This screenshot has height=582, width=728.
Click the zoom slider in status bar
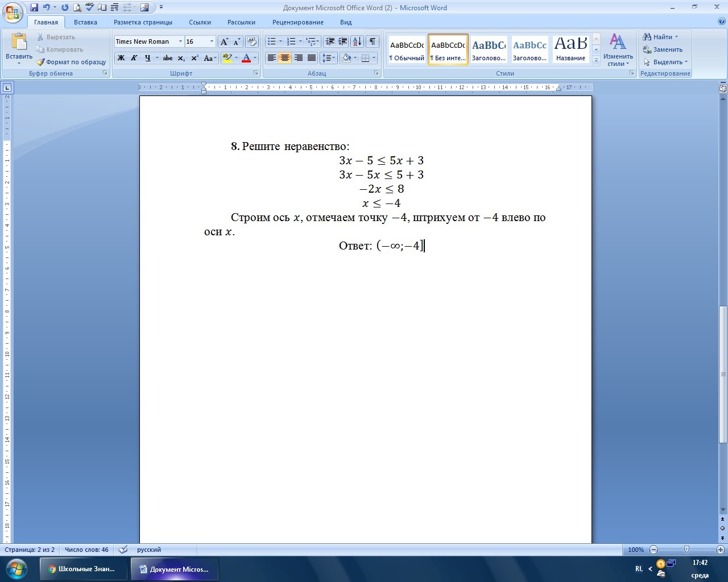(x=686, y=550)
